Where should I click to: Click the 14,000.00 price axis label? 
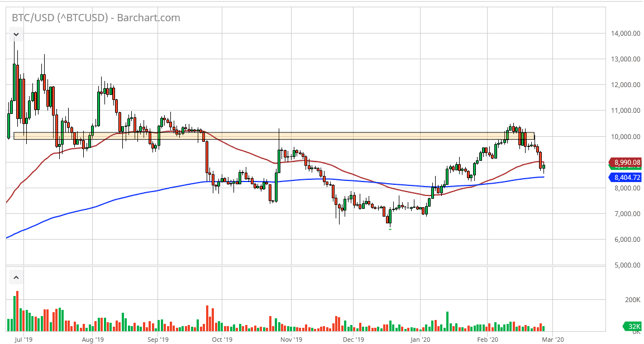coord(625,32)
